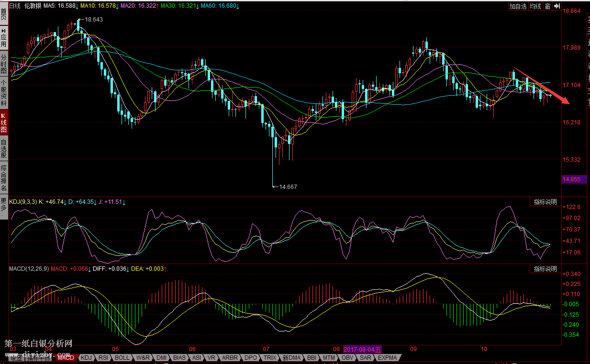Expand the 更多 sidebar menu
590x364 pixels.
pos(4,206)
